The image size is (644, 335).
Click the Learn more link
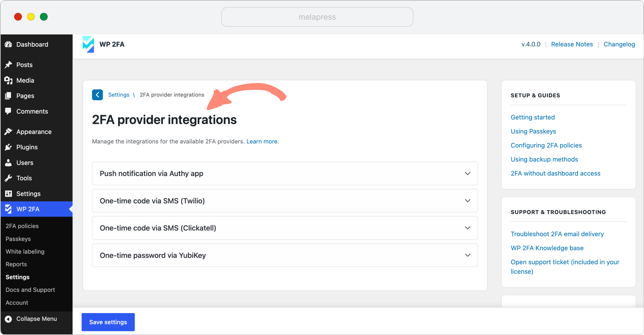point(262,142)
